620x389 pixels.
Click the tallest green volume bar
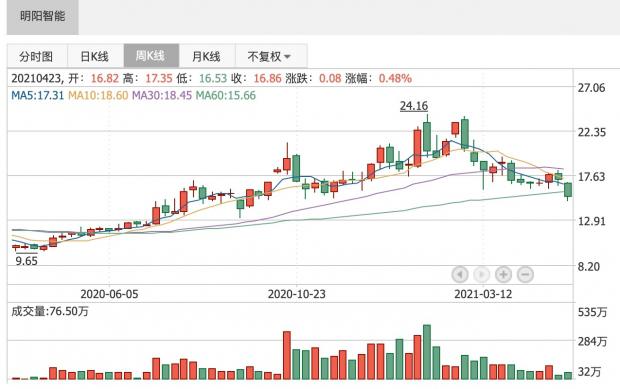[427, 352]
